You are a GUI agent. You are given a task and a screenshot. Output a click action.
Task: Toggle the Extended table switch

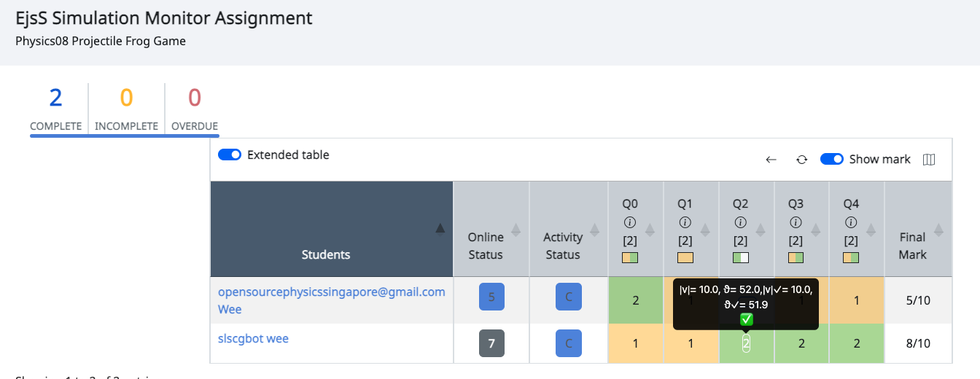(230, 155)
